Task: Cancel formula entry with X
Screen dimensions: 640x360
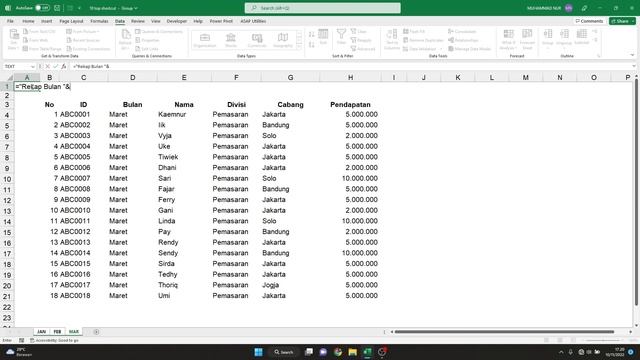Action: click(x=48, y=66)
